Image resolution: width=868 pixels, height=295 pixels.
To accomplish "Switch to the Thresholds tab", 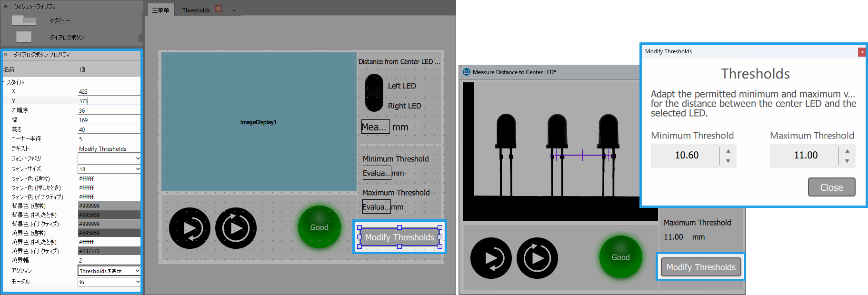I will tap(196, 10).
